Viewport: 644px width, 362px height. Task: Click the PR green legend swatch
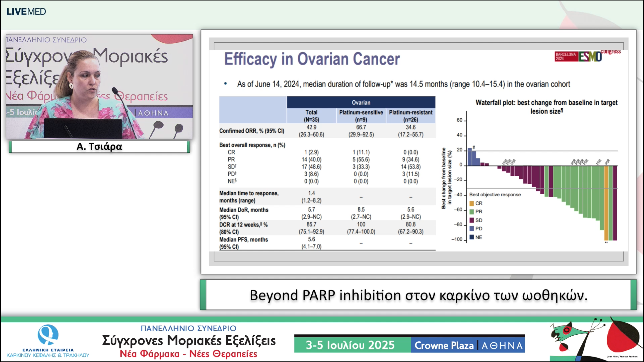[x=472, y=212]
